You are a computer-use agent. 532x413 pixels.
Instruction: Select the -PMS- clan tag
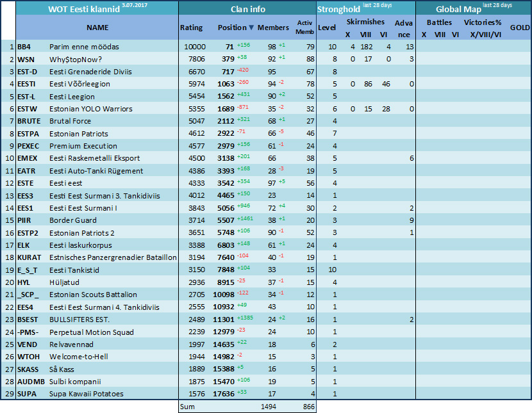[x=28, y=332]
